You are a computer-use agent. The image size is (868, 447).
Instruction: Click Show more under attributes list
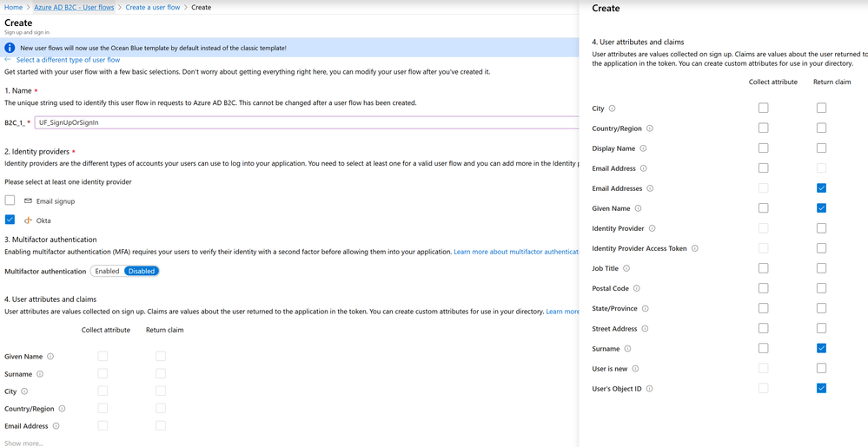(23, 444)
